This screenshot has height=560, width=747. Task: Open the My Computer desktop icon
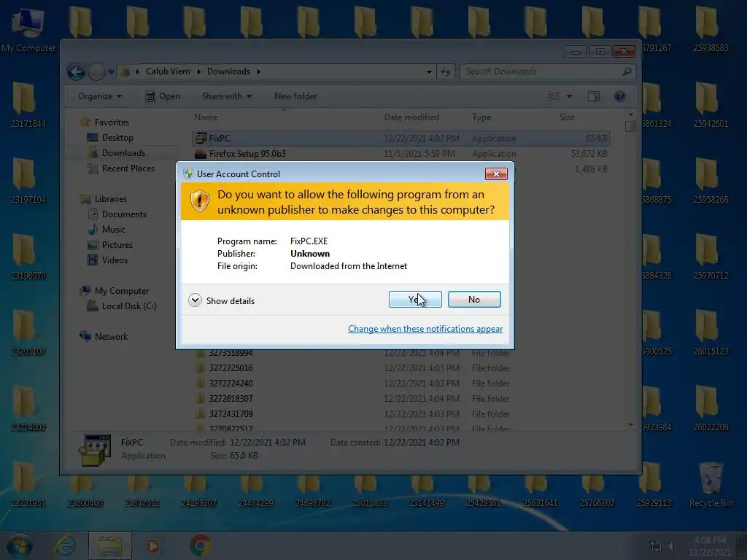point(28,29)
